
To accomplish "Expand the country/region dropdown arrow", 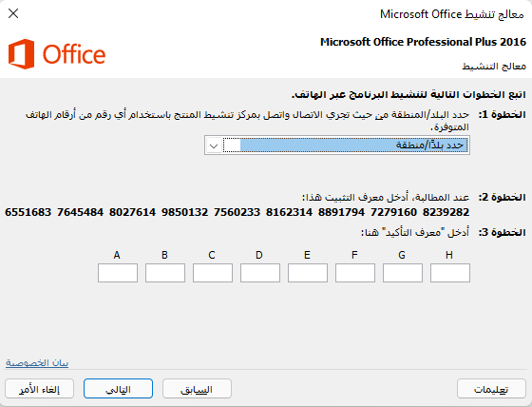I will (214, 145).
